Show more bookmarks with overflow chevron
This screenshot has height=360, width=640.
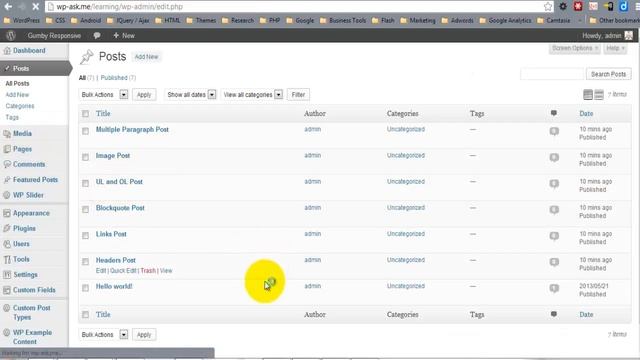click(580, 20)
